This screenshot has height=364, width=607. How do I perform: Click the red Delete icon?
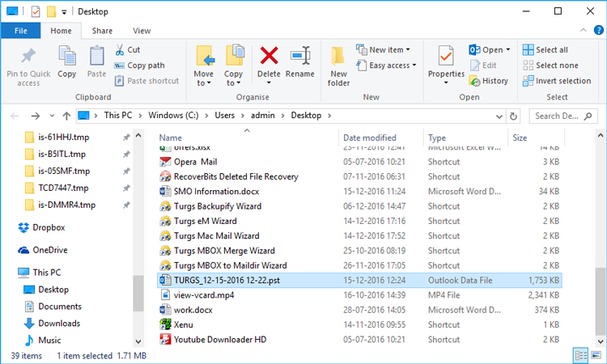point(269,56)
